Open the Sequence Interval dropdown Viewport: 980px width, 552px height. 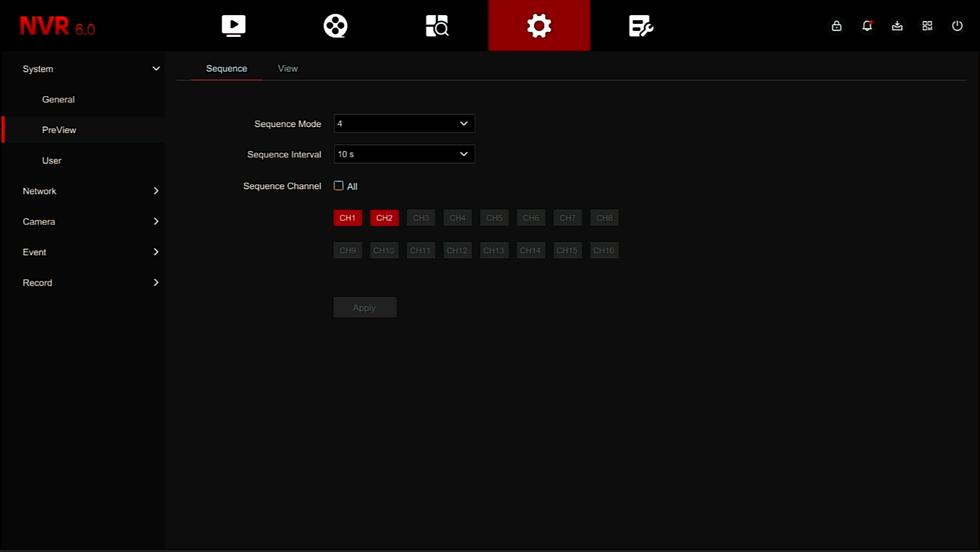pos(404,154)
